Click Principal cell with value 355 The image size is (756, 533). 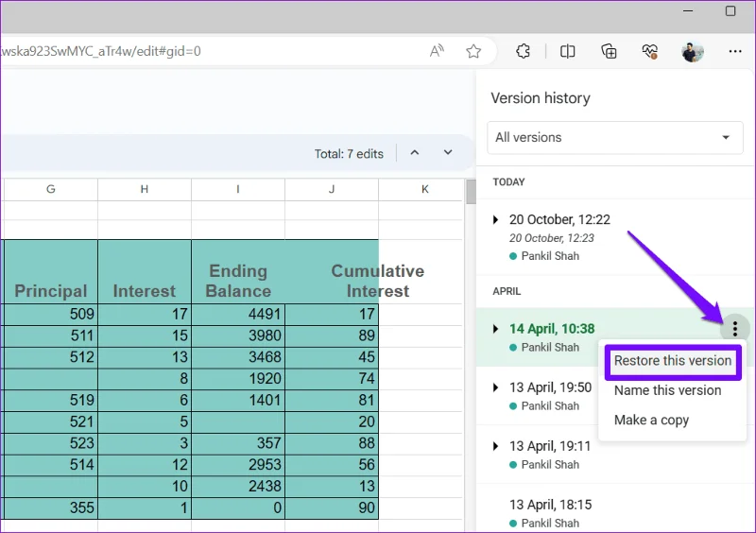(51, 507)
